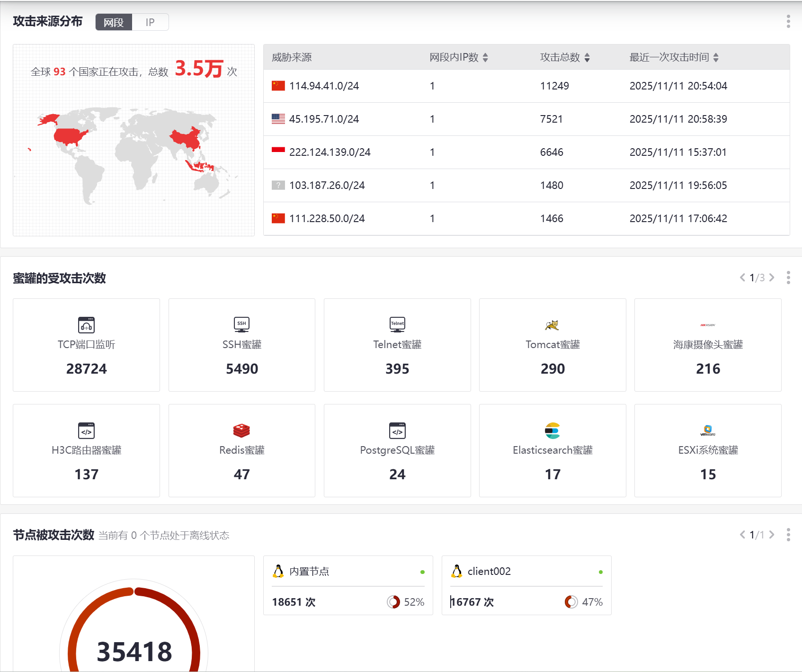
Task: Sort by 网段内IP数 column
Action: pos(485,58)
